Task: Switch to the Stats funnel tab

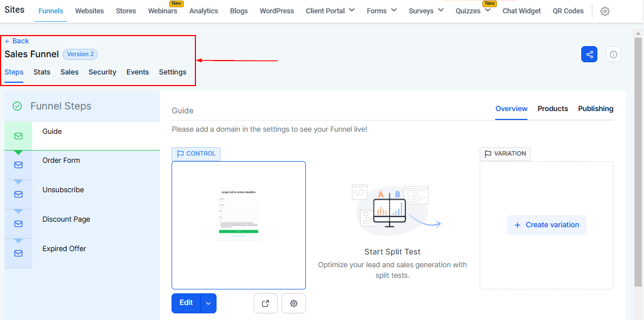Action: pos(42,72)
